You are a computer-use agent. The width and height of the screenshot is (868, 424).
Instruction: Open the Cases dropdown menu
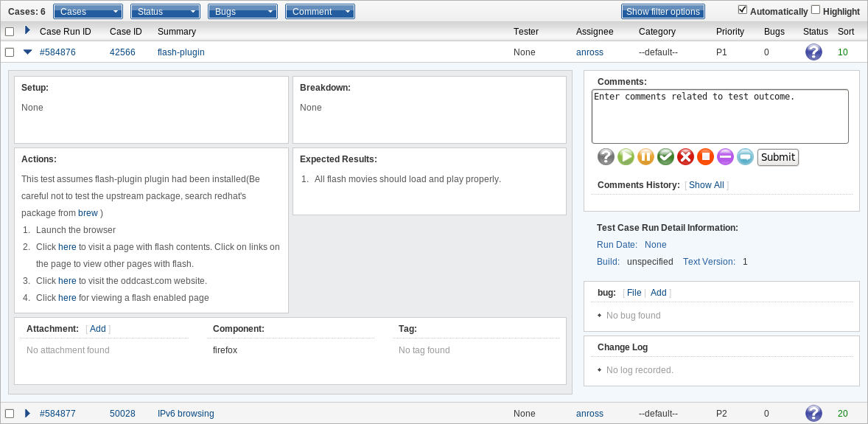tap(88, 12)
